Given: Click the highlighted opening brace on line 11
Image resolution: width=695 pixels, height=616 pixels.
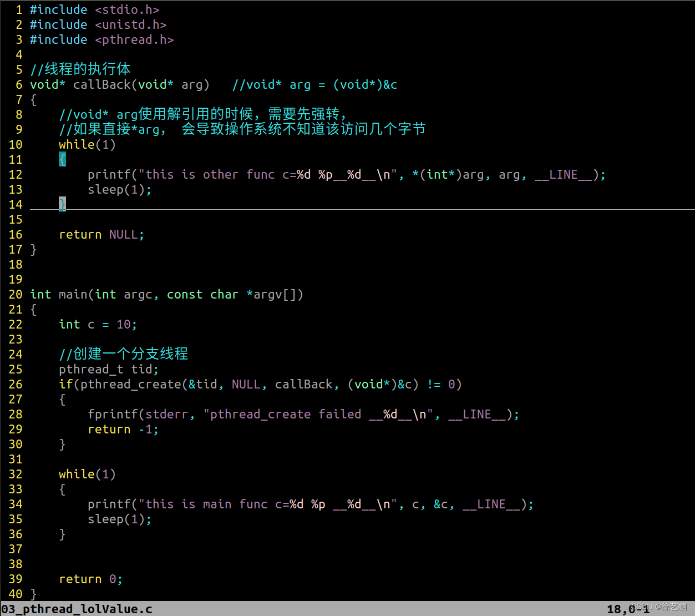Looking at the screenshot, I should (62, 160).
